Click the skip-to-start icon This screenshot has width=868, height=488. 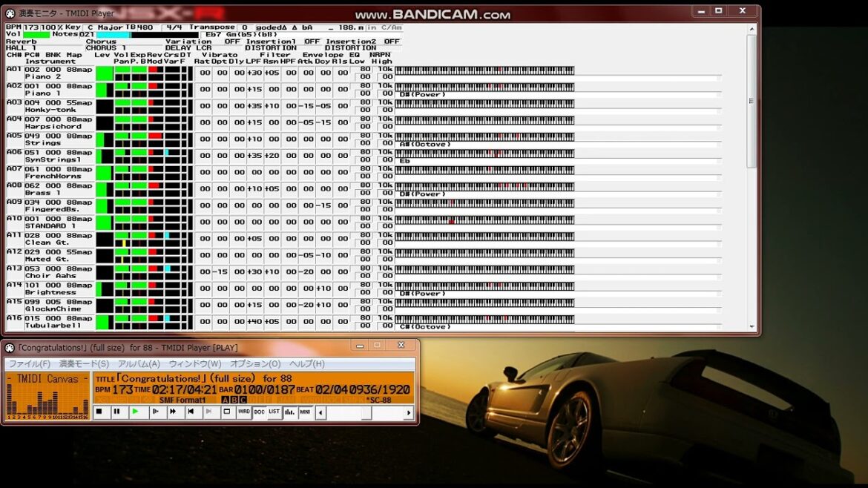pyautogui.click(x=191, y=413)
